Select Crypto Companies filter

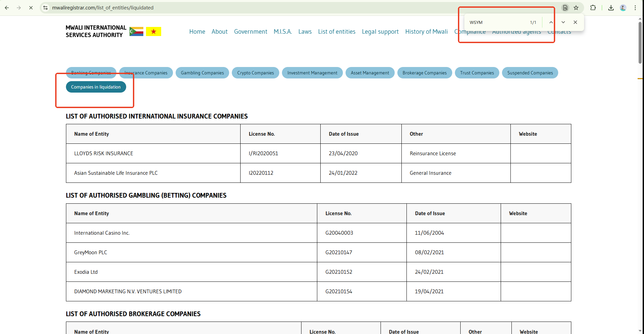pos(255,73)
